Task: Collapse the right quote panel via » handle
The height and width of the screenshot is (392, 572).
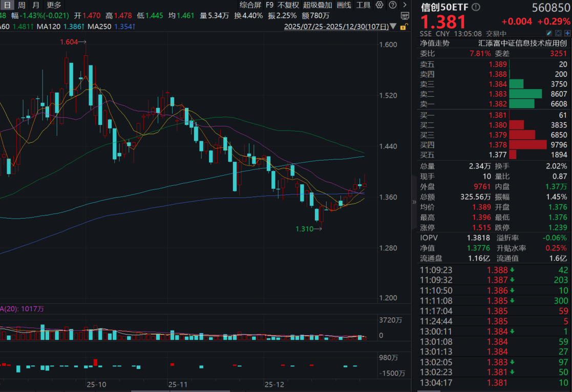Action: coord(415,202)
